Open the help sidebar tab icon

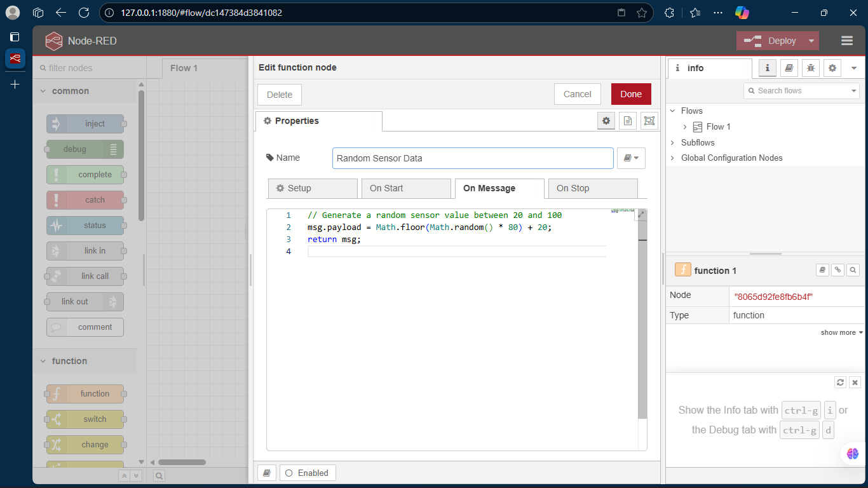coord(789,68)
